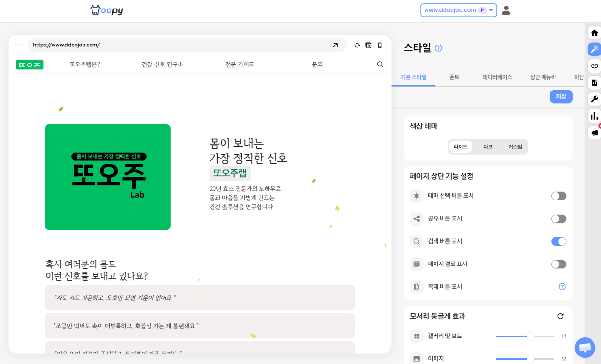This screenshot has width=601, height=364.
Task: Reset 모서리 둥글게 효과 with the refresh icon
Action: pyautogui.click(x=560, y=316)
